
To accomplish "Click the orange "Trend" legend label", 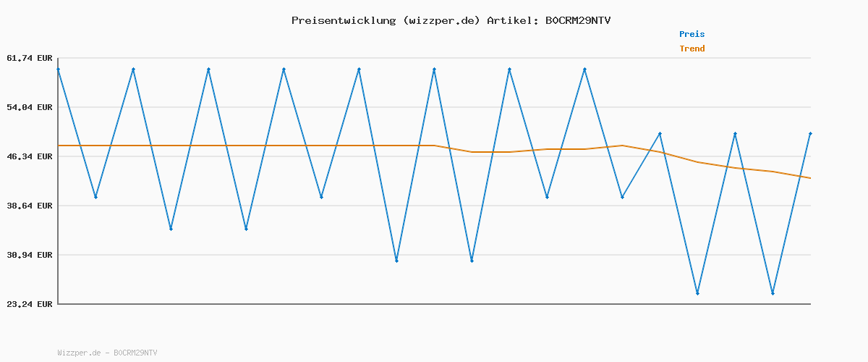I will click(692, 49).
